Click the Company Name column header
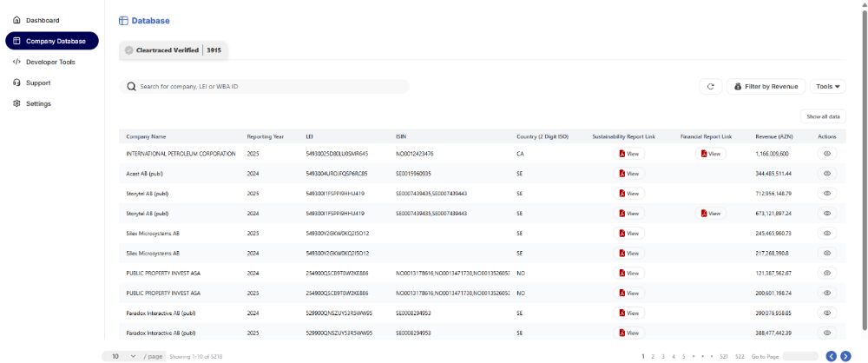The image size is (868, 363). point(146,136)
